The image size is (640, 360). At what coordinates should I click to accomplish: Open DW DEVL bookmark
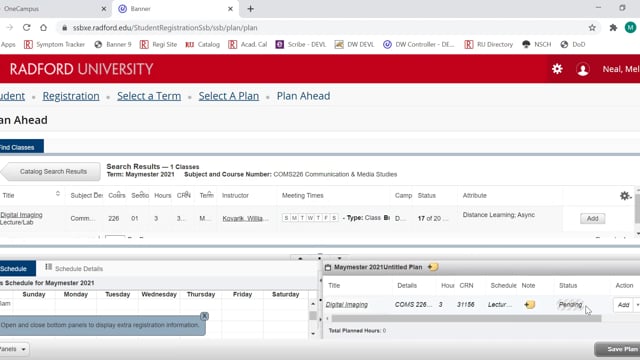355,44
